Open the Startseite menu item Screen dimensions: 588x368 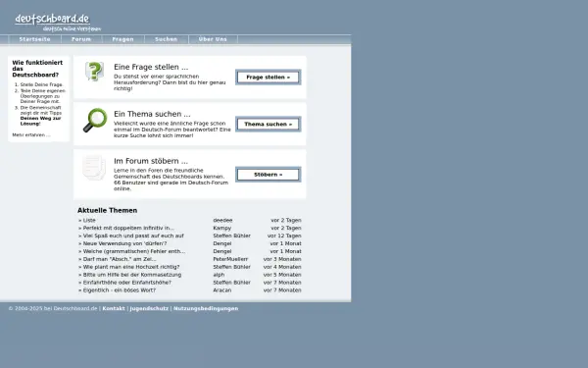click(35, 39)
